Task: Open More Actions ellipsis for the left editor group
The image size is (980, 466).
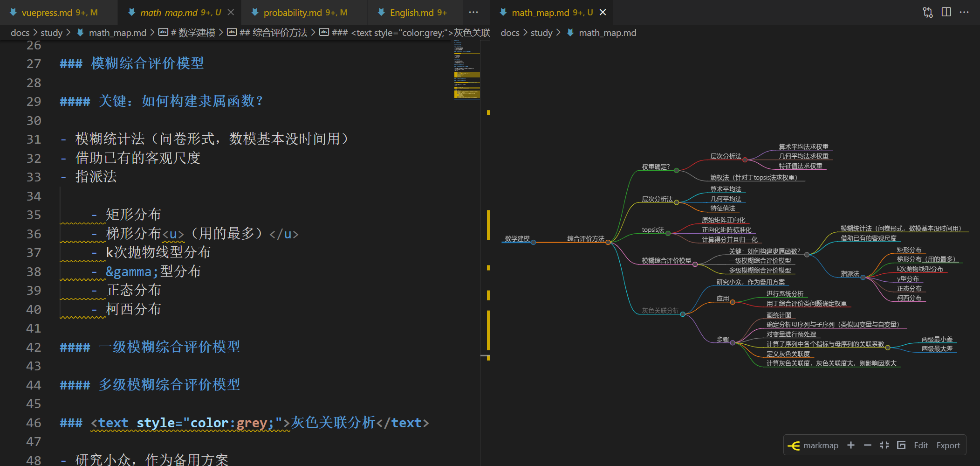Action: point(473,12)
